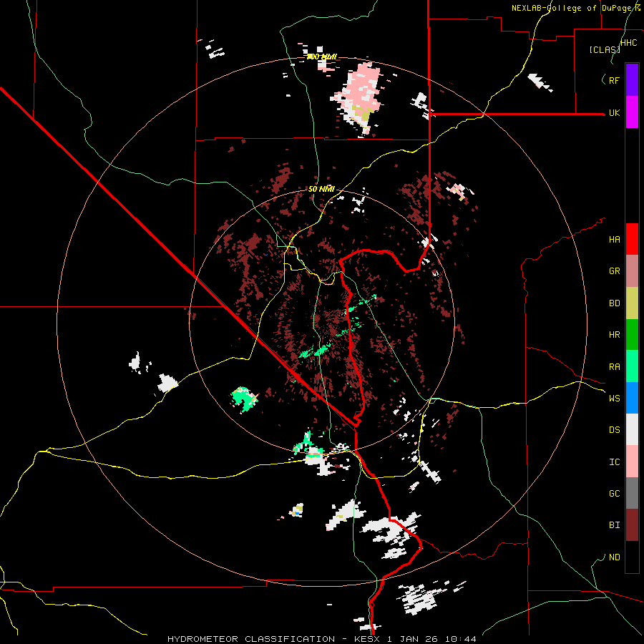Viewport: 644px width, 644px height.
Task: Select the "GR" legend label
Action: coord(614,271)
